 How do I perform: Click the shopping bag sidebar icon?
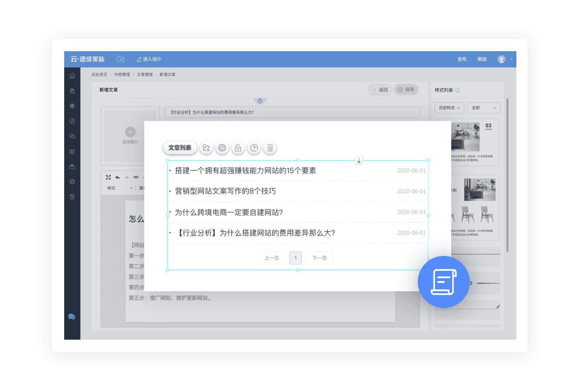point(72,167)
